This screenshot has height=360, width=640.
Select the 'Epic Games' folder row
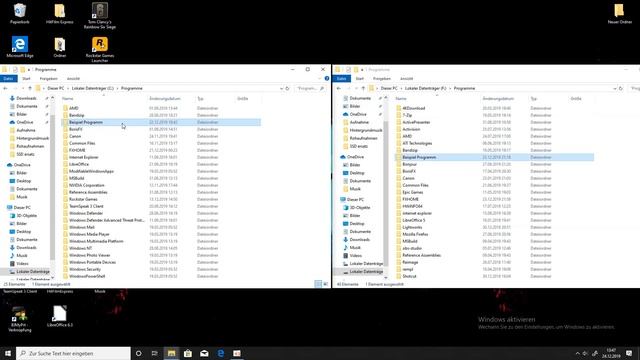tap(494, 192)
